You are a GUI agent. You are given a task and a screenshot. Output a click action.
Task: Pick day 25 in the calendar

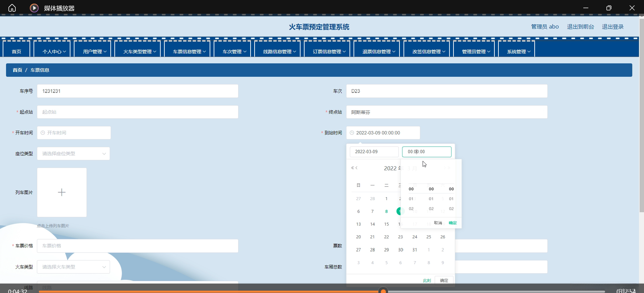point(429,237)
